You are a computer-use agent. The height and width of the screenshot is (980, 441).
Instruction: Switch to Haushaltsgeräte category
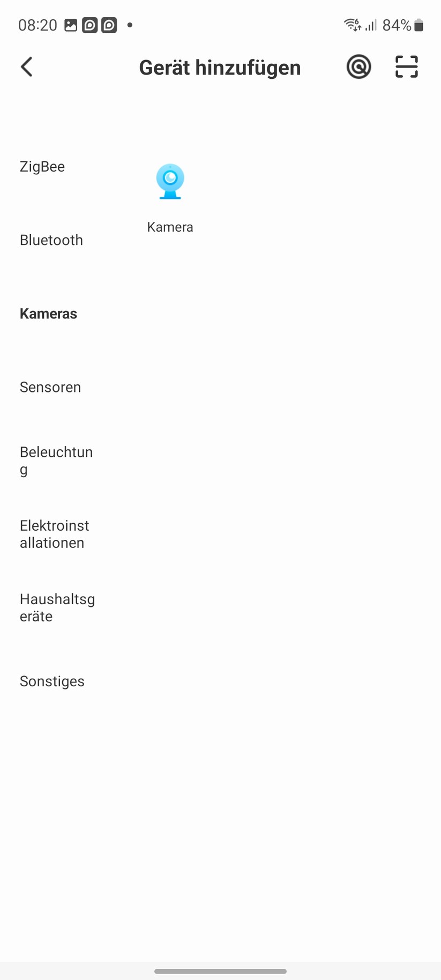coord(57,607)
